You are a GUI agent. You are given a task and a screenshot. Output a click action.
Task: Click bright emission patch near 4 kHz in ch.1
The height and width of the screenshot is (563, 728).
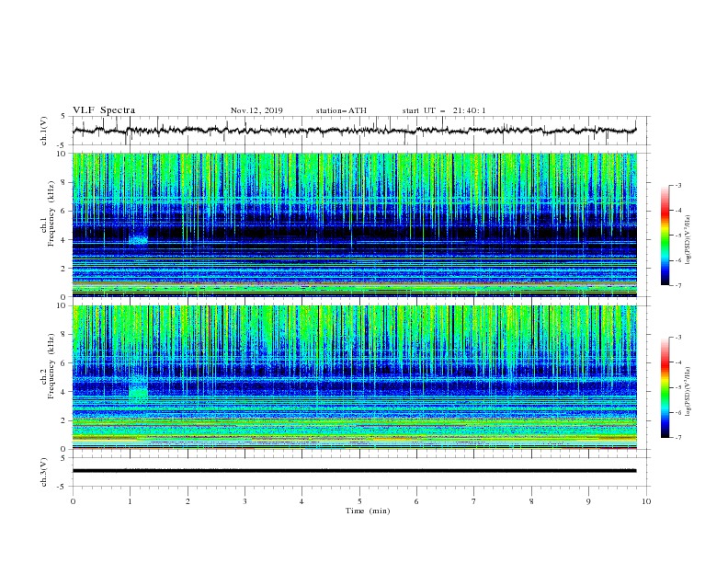pyautogui.click(x=139, y=240)
